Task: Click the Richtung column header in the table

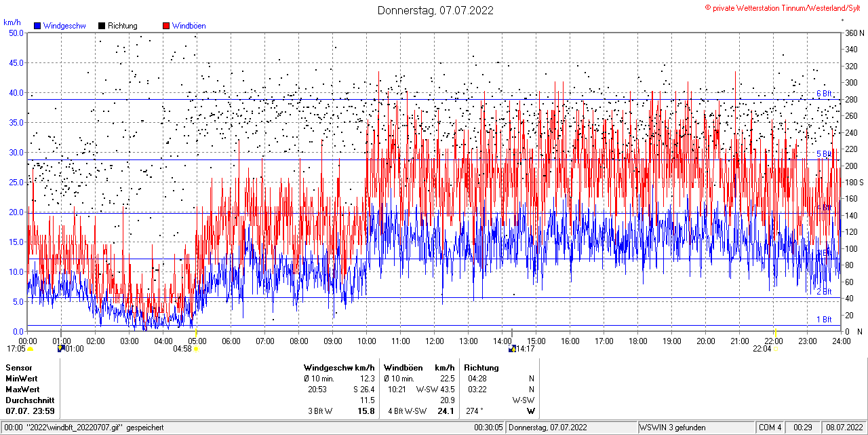Action: point(481,368)
